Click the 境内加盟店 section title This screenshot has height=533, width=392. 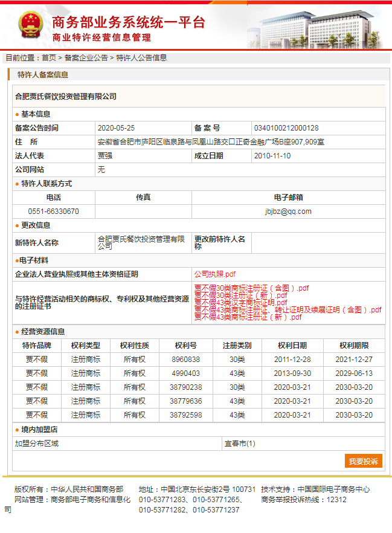tap(39, 430)
